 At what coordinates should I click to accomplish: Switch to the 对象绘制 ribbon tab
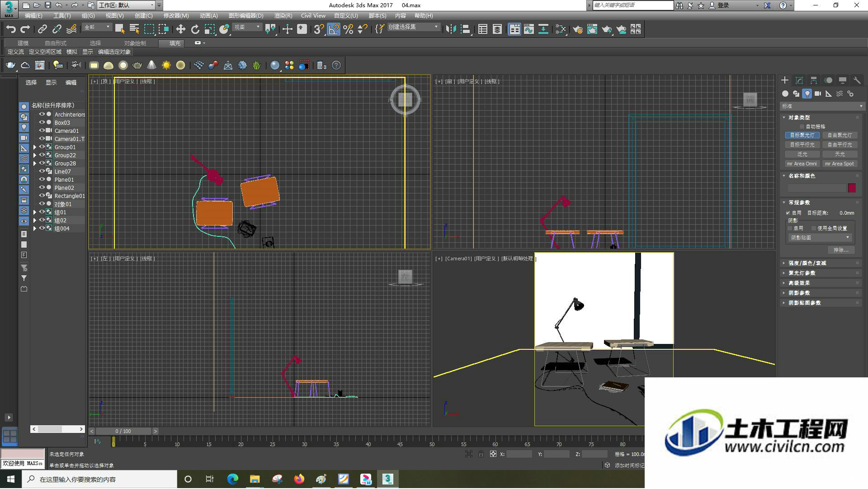pos(135,43)
